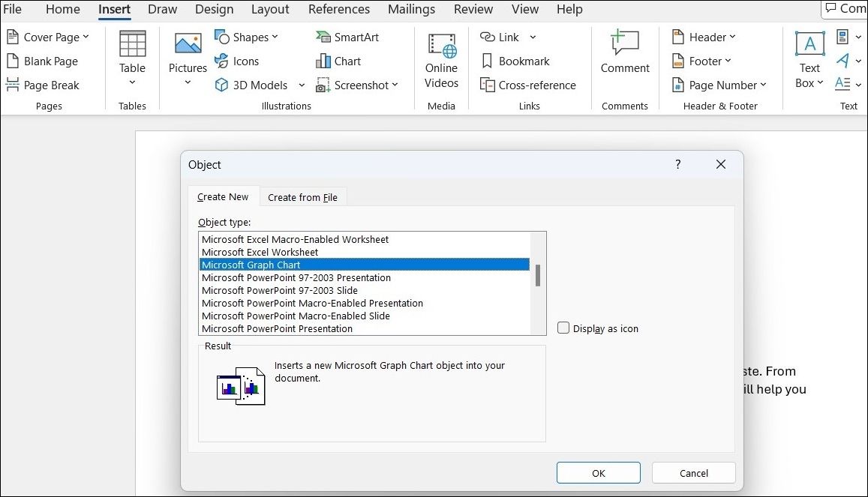
Task: Expand the Screenshot dropdown
Action: click(359, 85)
